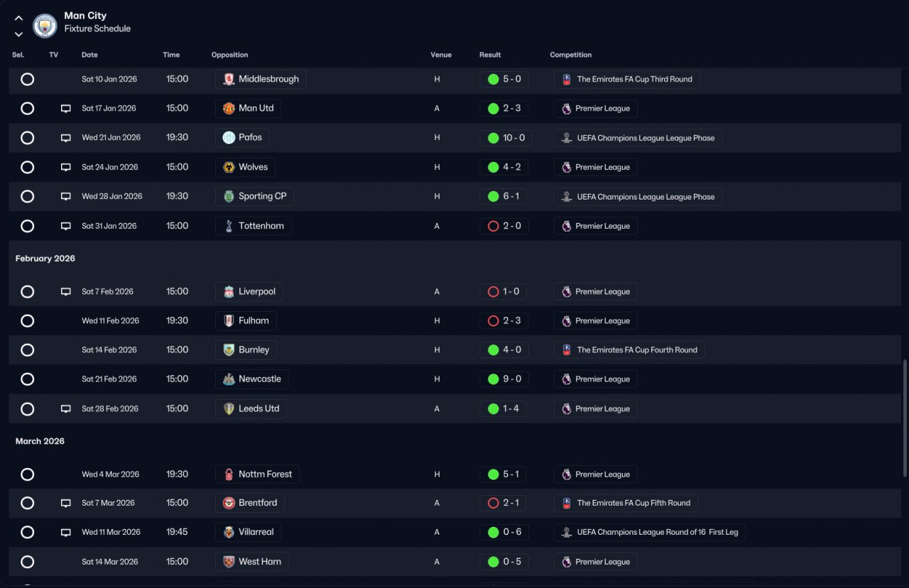The height and width of the screenshot is (588, 909).
Task: Click the Man City club badge
Action: pos(45,26)
